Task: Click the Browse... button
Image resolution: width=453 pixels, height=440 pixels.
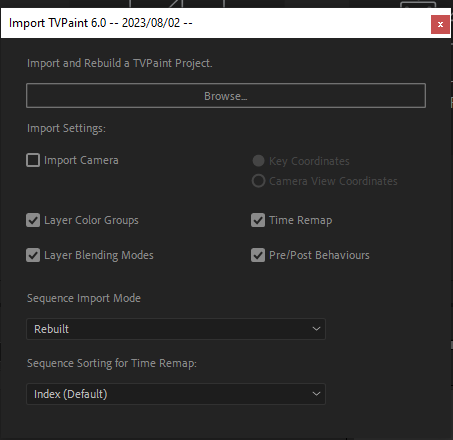Action: click(x=226, y=96)
